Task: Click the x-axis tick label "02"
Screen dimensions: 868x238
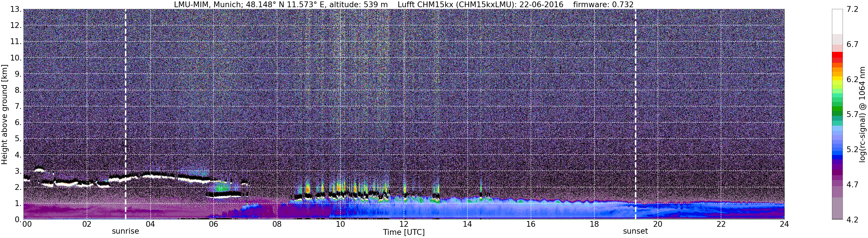Action: click(87, 224)
